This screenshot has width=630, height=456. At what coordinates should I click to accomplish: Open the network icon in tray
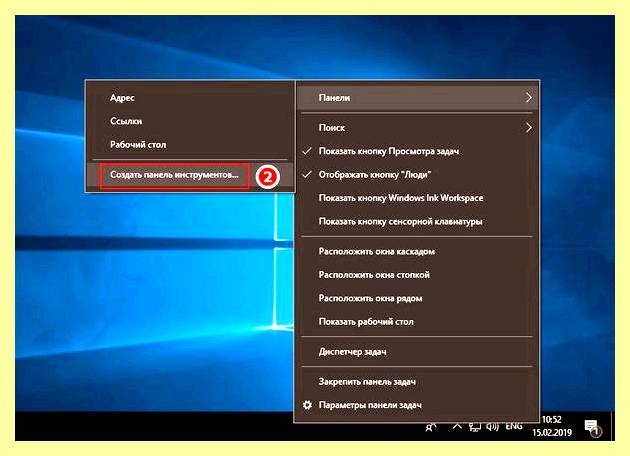click(475, 427)
